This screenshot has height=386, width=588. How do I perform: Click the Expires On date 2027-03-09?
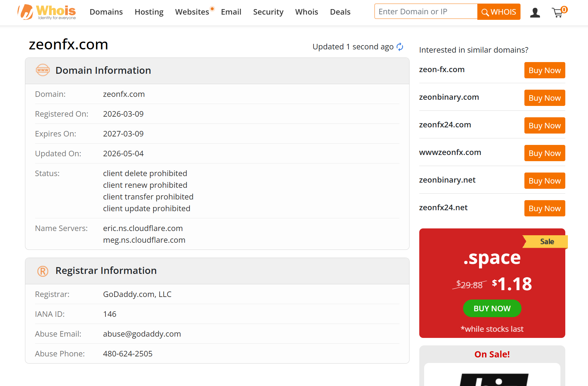coord(123,134)
